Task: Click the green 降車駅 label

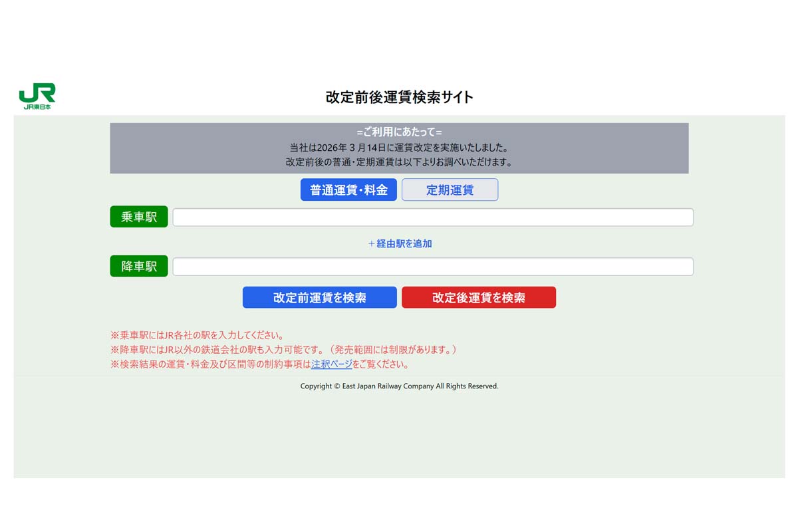Action: 138,266
